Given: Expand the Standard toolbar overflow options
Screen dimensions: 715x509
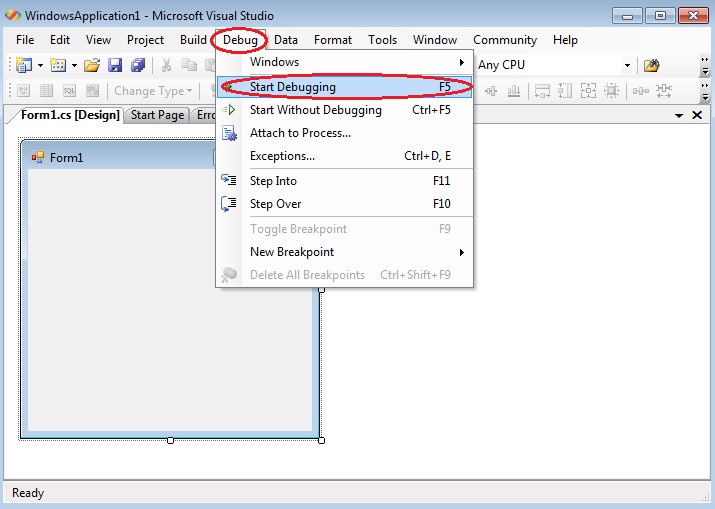Looking at the screenshot, I should click(x=705, y=66).
